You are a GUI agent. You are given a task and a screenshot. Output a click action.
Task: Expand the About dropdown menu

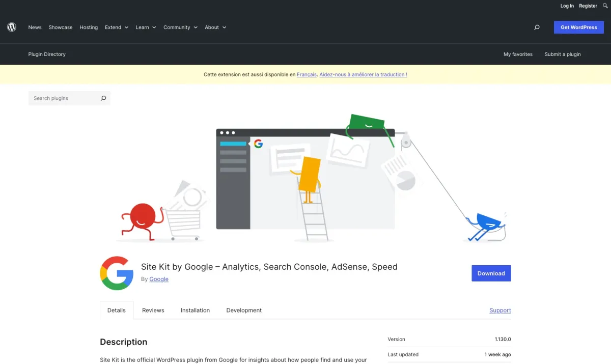pyautogui.click(x=215, y=27)
